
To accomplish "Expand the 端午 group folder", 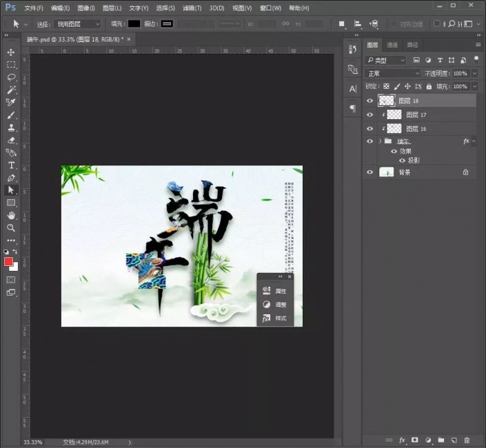I will point(381,141).
